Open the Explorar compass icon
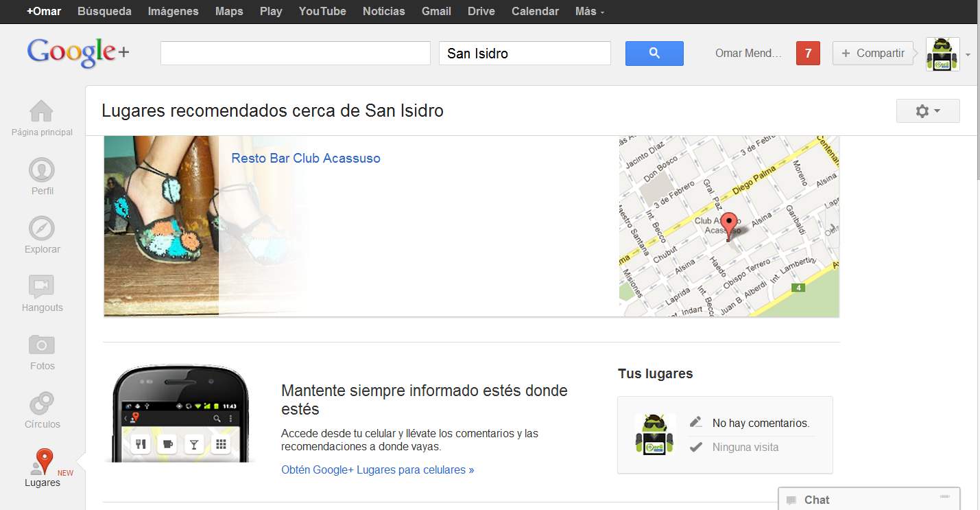The width and height of the screenshot is (980, 510). point(42,228)
